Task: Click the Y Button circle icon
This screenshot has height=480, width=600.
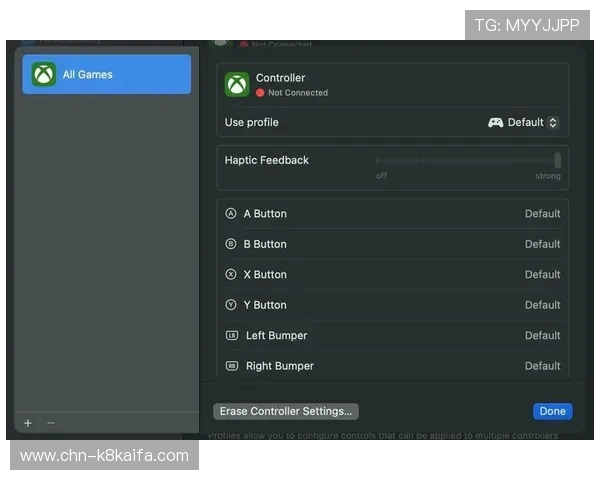Action: pyautogui.click(x=231, y=305)
